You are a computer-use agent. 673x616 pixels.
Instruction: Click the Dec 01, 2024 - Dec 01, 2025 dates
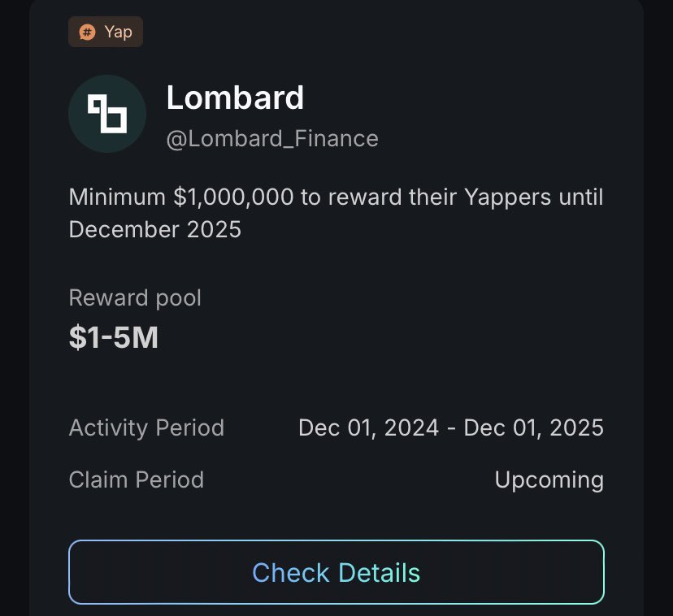click(451, 428)
